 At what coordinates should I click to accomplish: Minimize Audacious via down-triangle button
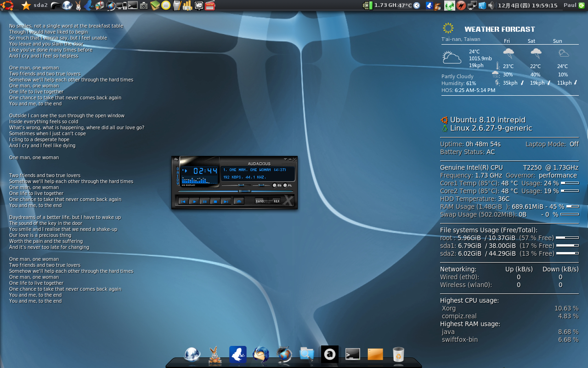(x=285, y=159)
